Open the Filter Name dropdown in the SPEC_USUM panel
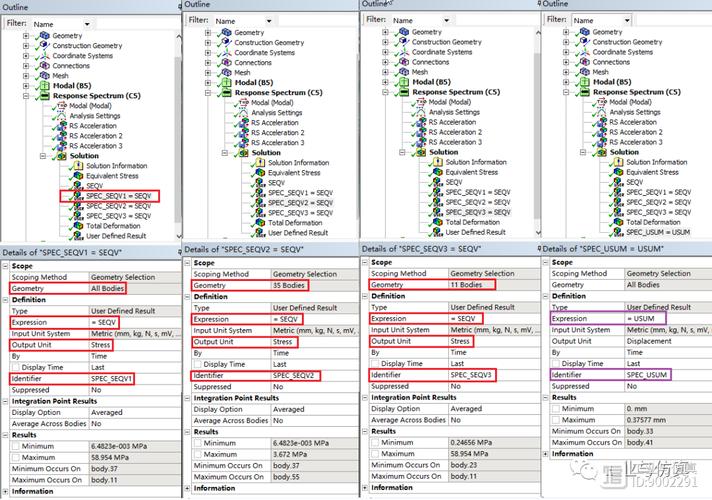712x500 pixels. pyautogui.click(x=627, y=20)
